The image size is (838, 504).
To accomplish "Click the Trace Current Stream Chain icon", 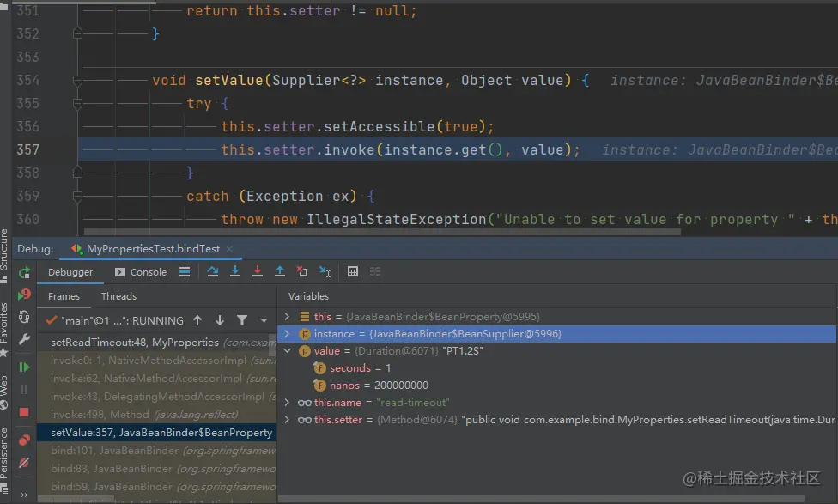I will click(x=375, y=272).
